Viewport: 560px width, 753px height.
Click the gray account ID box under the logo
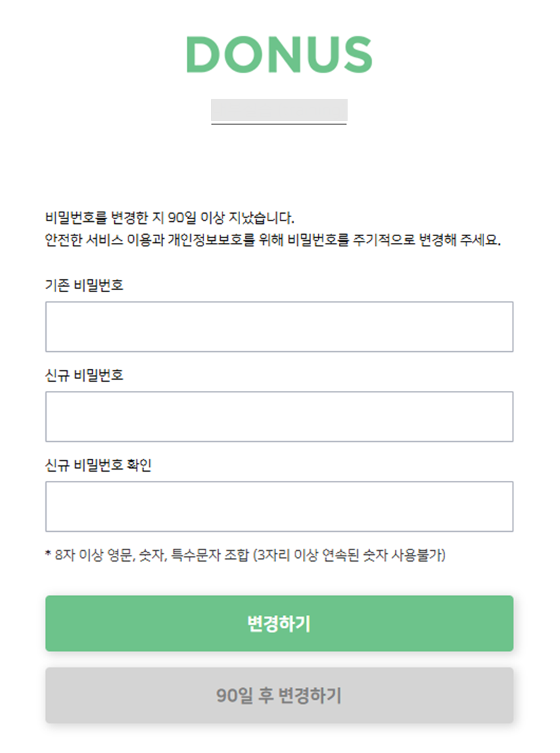coord(279,110)
